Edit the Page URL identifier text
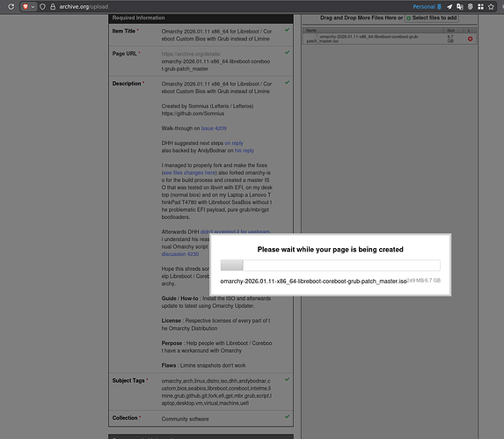 pyautogui.click(x=215, y=65)
